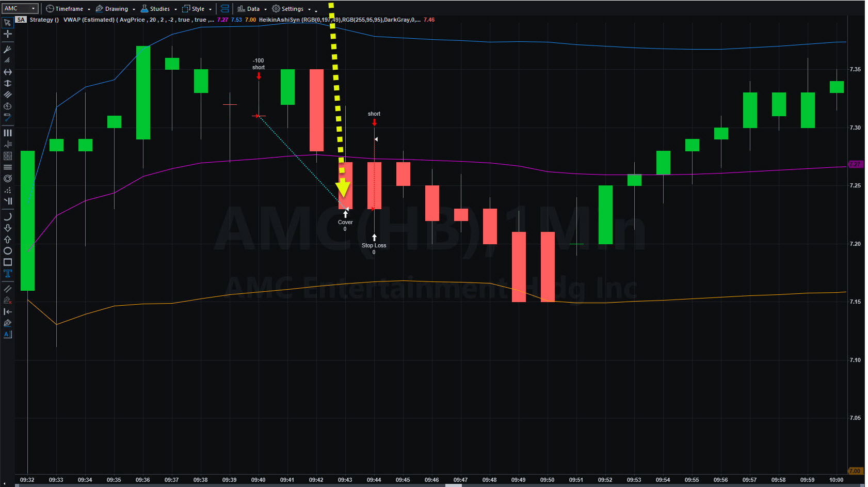Click the Strategy () study label

coord(44,20)
